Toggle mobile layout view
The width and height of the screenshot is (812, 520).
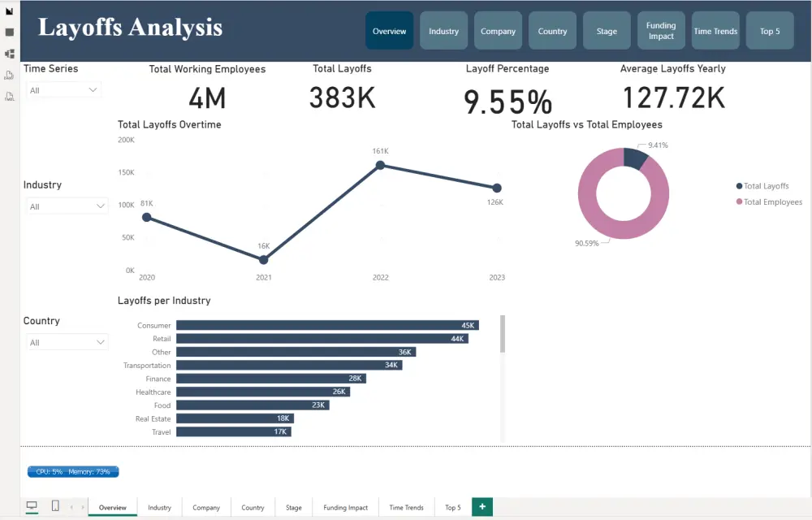click(54, 505)
